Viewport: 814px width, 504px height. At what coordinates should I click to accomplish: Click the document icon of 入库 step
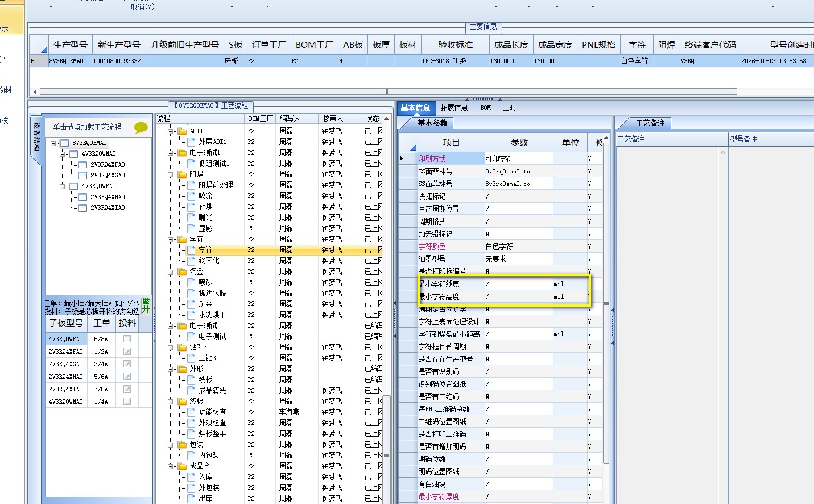coord(191,477)
